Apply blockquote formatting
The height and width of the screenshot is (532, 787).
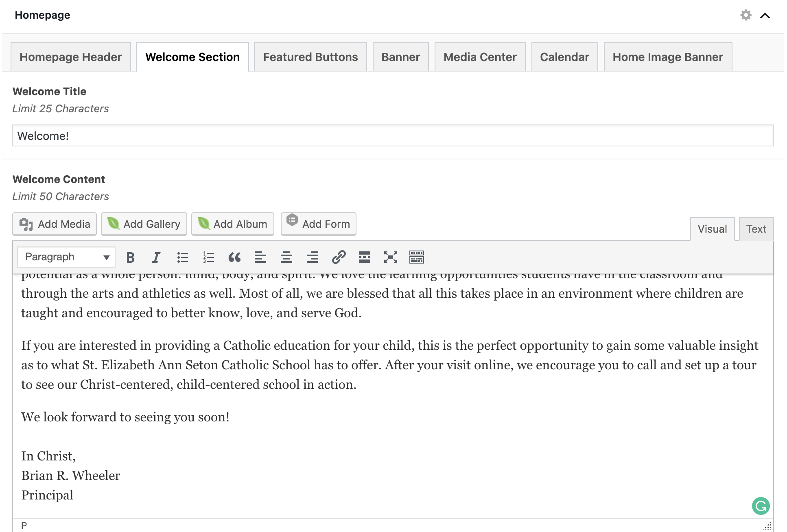click(234, 257)
